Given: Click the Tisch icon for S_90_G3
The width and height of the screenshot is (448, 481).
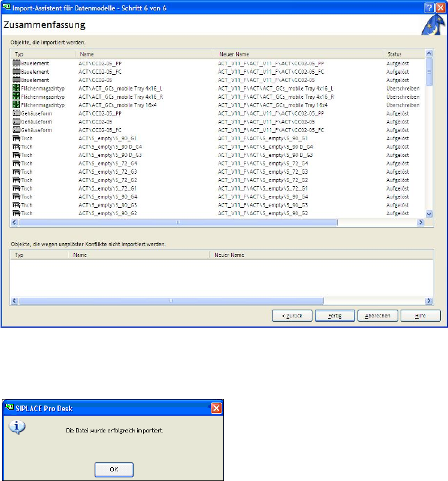Looking at the screenshot, I should pos(16,205).
